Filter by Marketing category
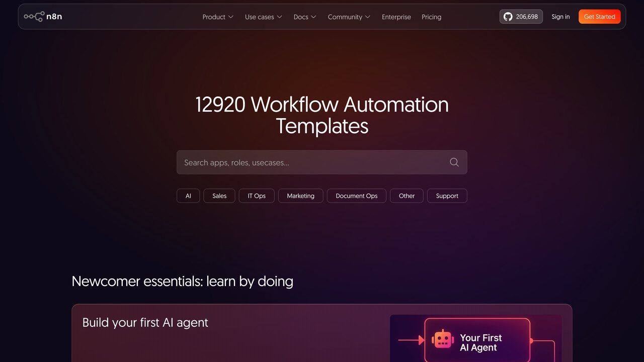Viewport: 644px width, 362px height. coord(300,196)
